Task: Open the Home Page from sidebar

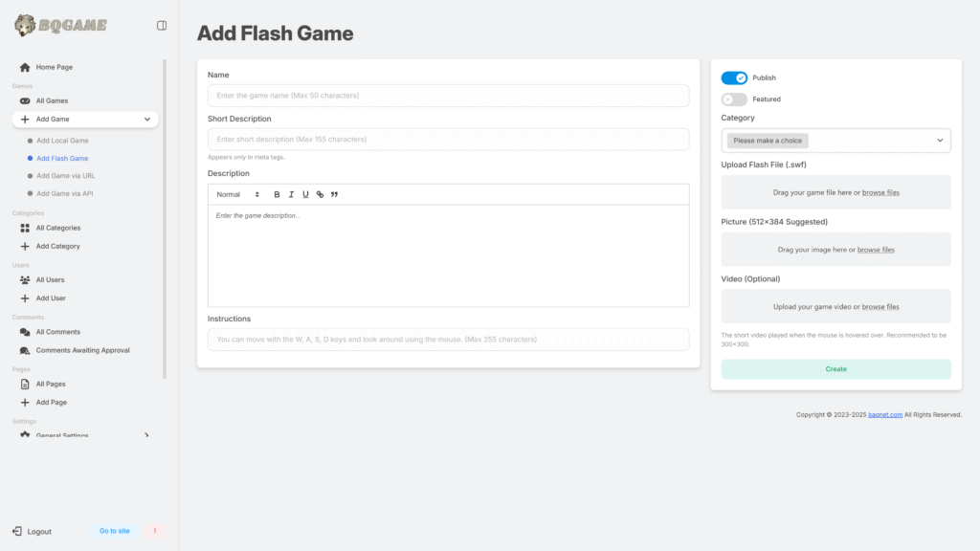Action: pos(54,67)
